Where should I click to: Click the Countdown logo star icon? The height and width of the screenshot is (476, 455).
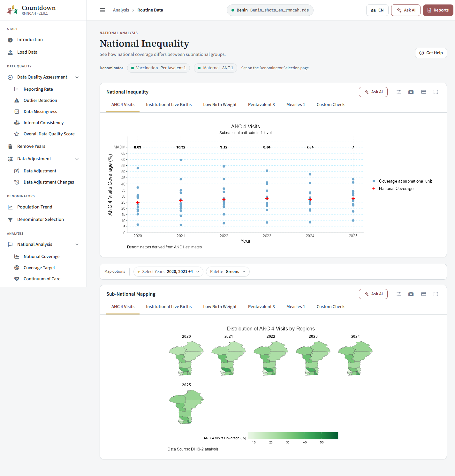pos(12,10)
